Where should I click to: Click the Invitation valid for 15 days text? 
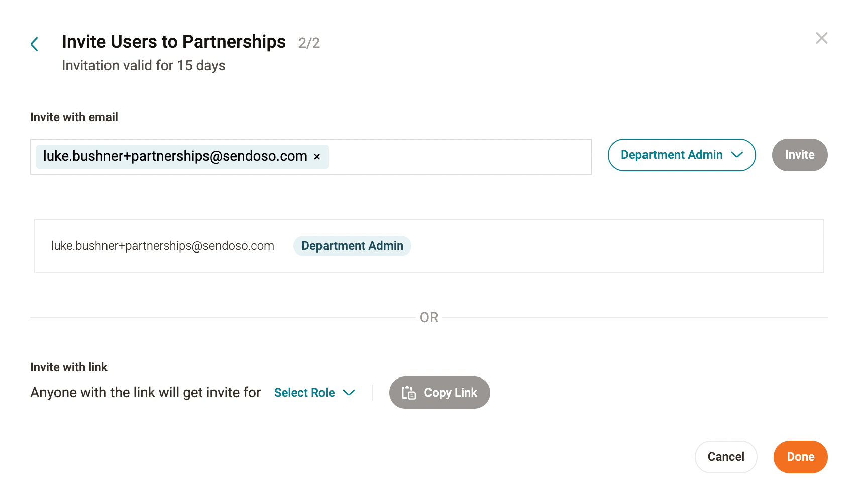click(x=143, y=66)
